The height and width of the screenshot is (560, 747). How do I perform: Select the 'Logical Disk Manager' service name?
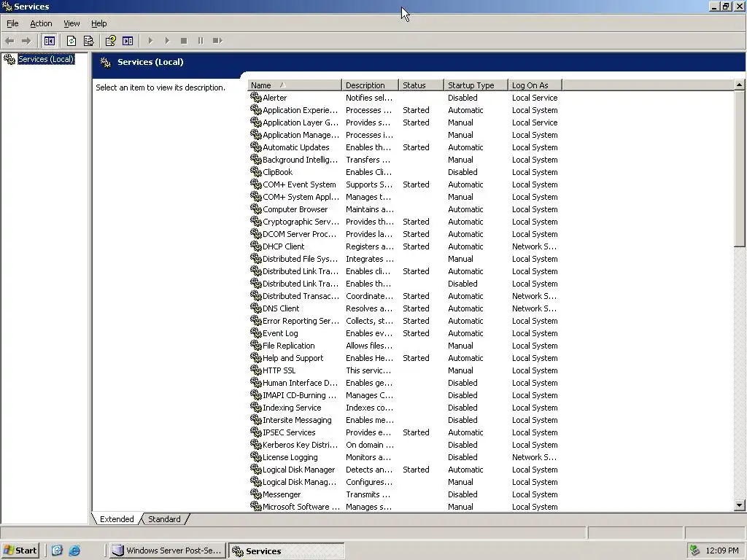(298, 470)
